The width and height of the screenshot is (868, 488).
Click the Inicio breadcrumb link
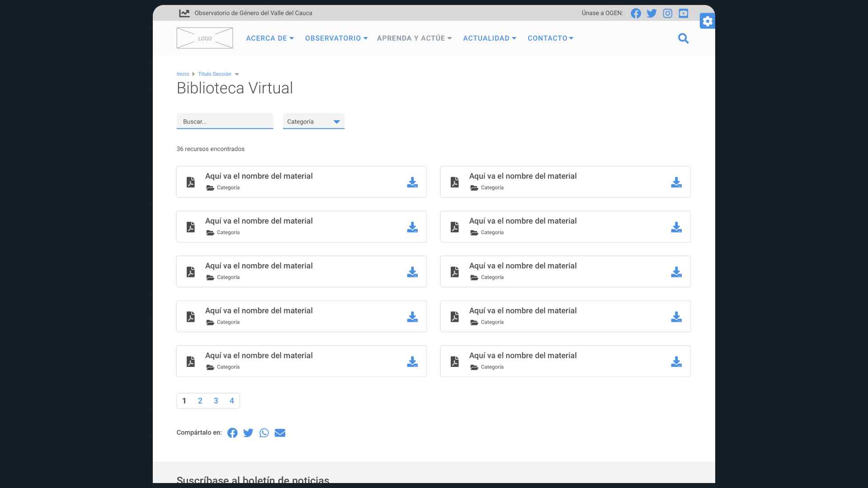183,74
